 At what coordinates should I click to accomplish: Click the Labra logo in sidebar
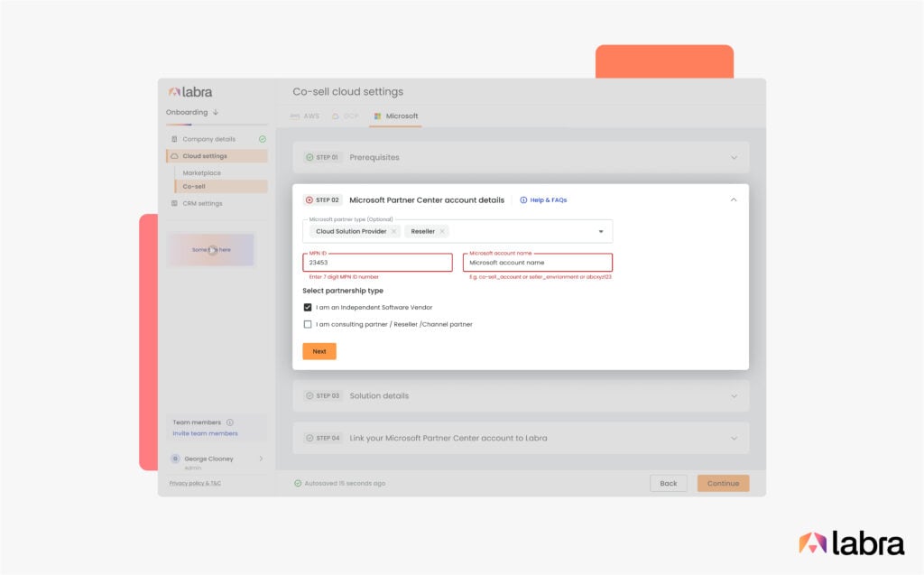coord(189,92)
